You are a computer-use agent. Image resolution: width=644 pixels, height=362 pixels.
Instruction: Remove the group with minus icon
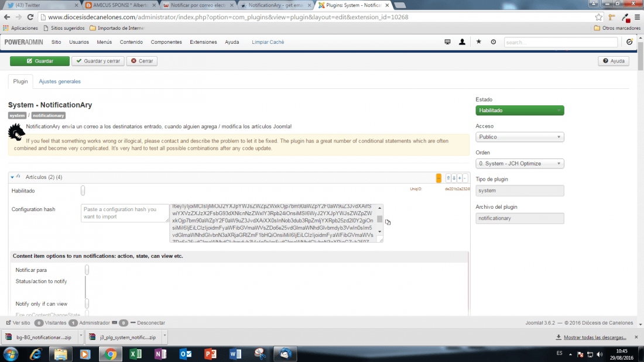click(x=465, y=178)
